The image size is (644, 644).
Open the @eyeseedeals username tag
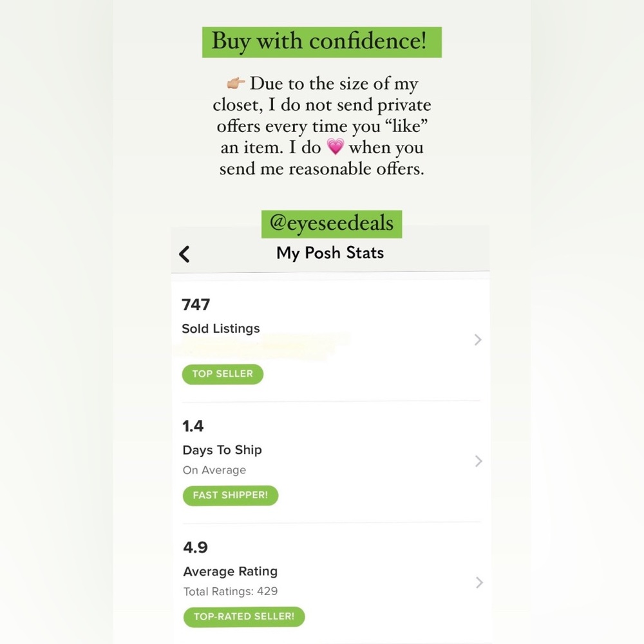pyautogui.click(x=332, y=224)
